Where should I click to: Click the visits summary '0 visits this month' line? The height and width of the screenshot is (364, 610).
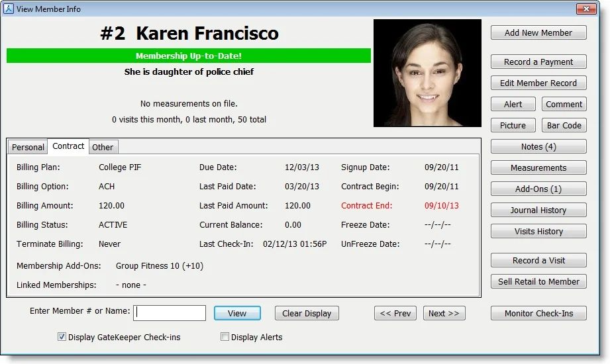click(x=189, y=120)
